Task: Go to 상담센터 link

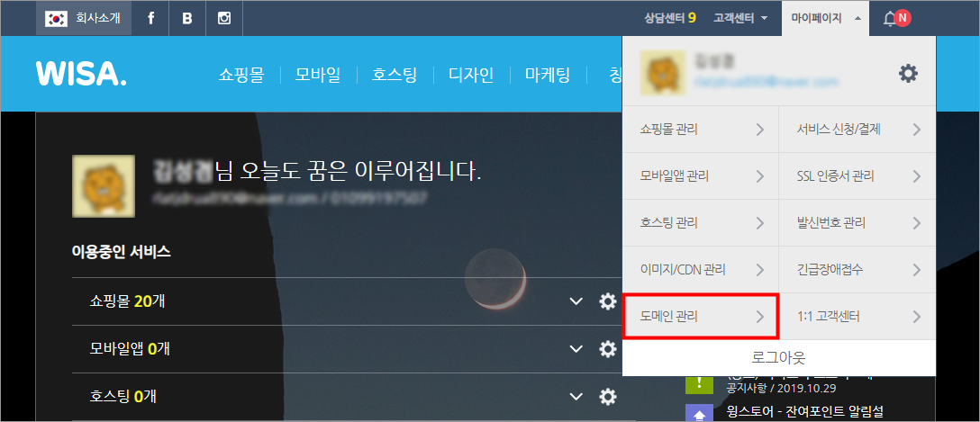Action: tap(670, 18)
